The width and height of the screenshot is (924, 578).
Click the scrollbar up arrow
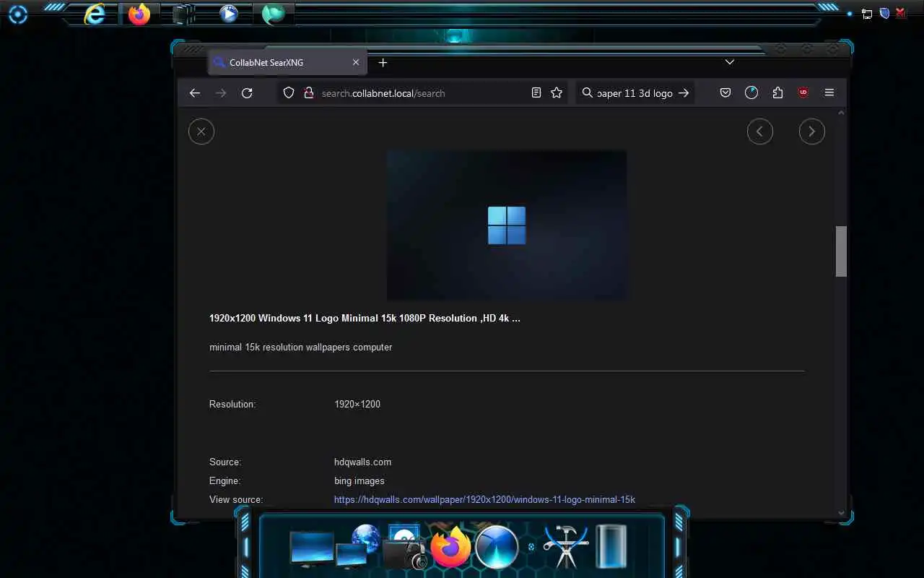click(841, 113)
